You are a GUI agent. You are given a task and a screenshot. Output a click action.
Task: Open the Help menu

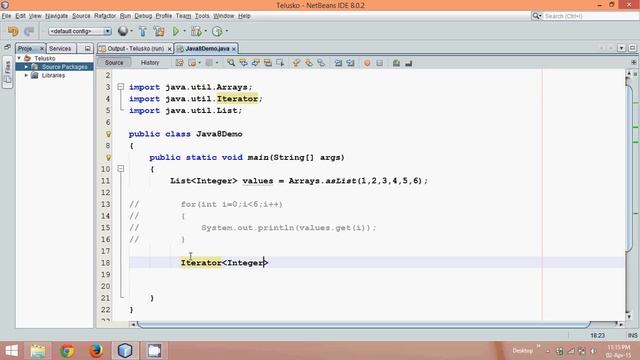(x=244, y=16)
